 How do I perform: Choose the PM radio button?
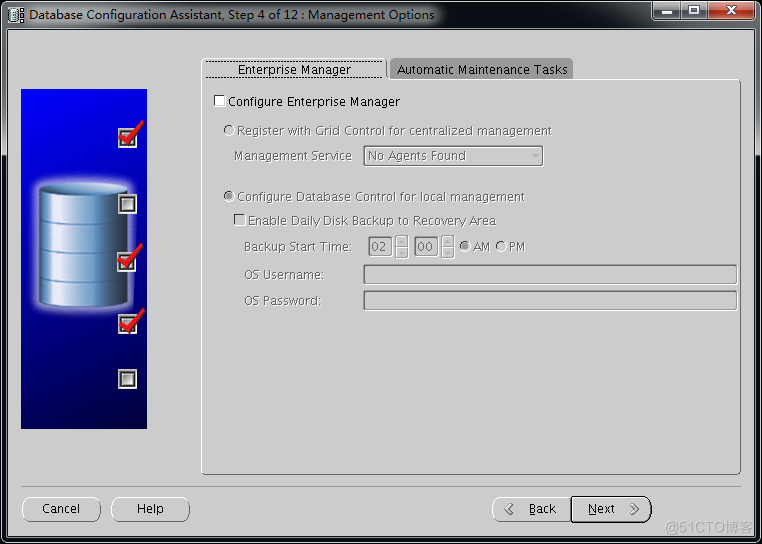tap(501, 246)
